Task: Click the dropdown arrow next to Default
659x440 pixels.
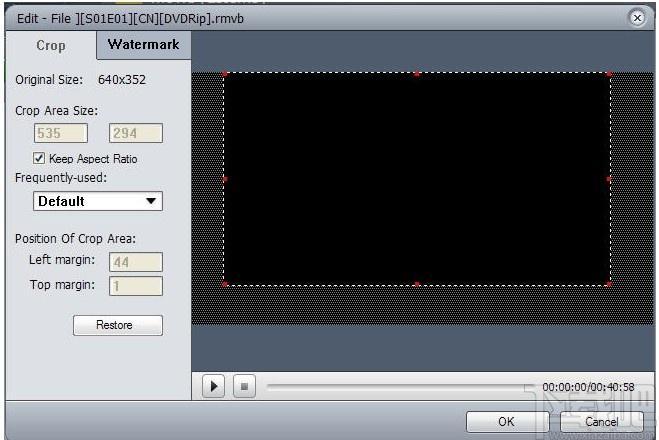Action: 151,201
